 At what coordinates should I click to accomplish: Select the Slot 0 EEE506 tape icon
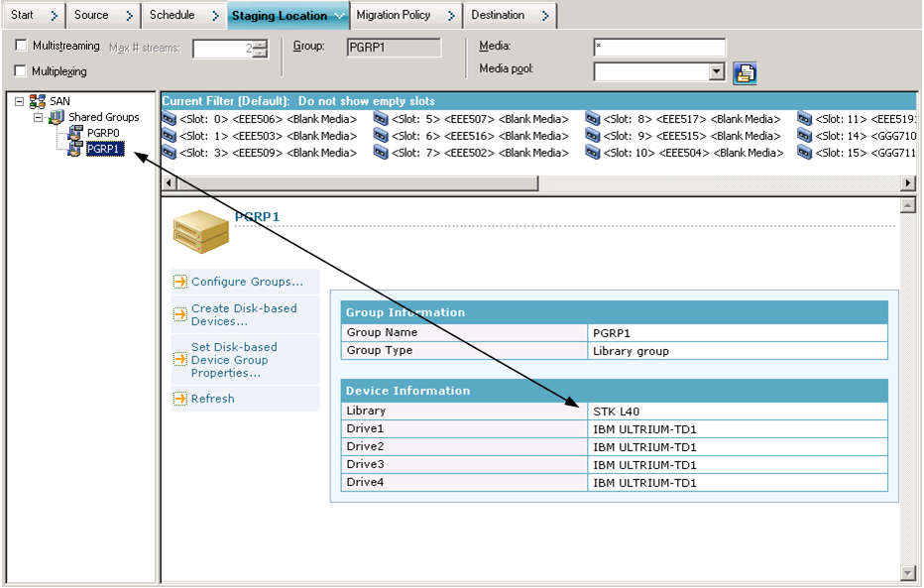click(170, 119)
